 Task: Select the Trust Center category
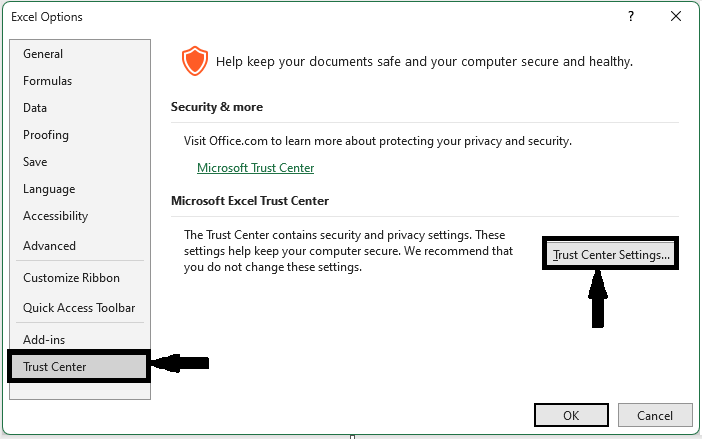click(55, 367)
